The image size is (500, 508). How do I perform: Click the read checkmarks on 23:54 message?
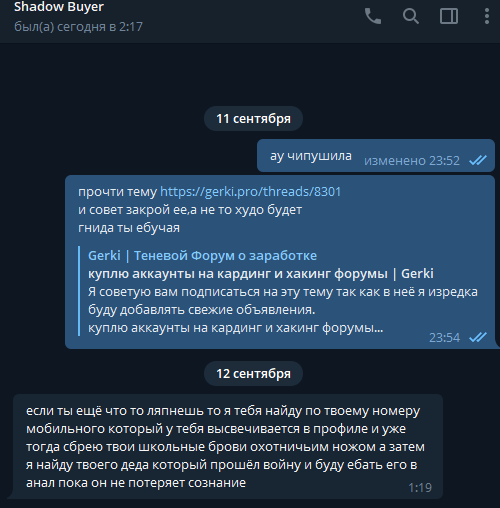point(478,338)
